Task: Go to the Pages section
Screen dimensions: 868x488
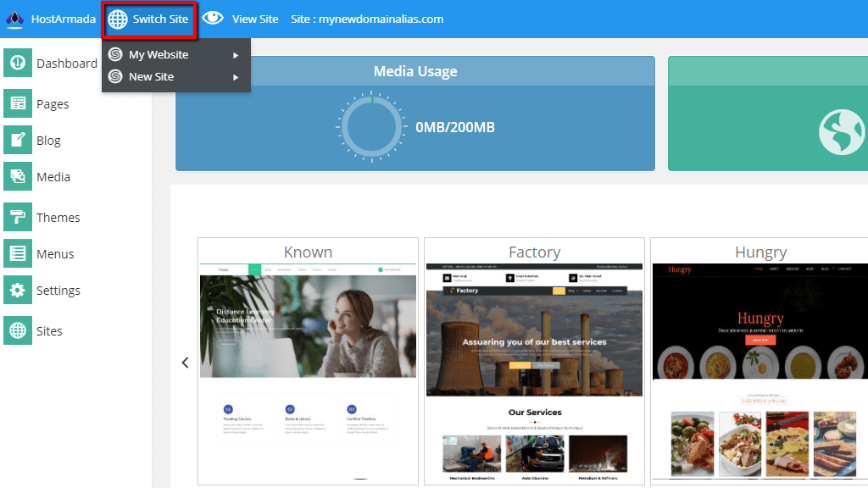Action: click(x=53, y=104)
